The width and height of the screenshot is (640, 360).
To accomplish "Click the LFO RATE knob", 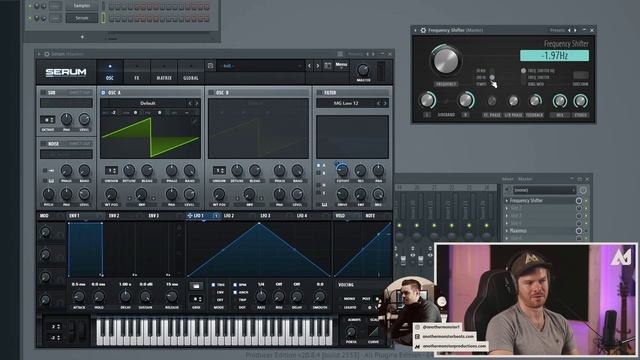I will (x=261, y=297).
